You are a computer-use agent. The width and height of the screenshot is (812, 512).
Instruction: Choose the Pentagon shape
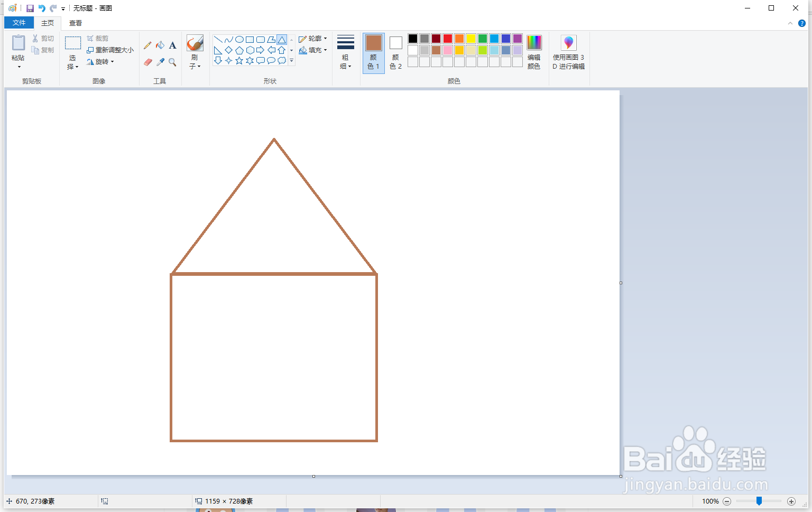pyautogui.click(x=239, y=50)
